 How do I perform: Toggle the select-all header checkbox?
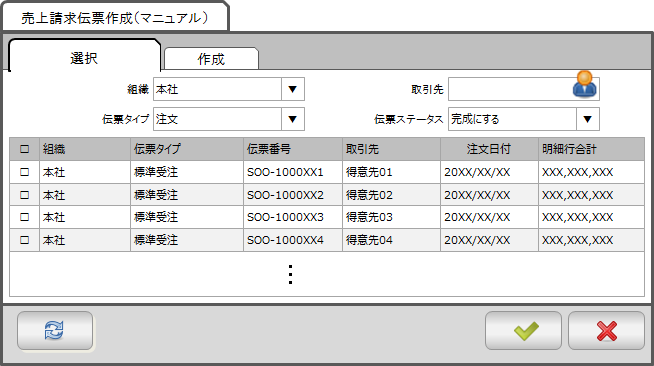[25, 149]
